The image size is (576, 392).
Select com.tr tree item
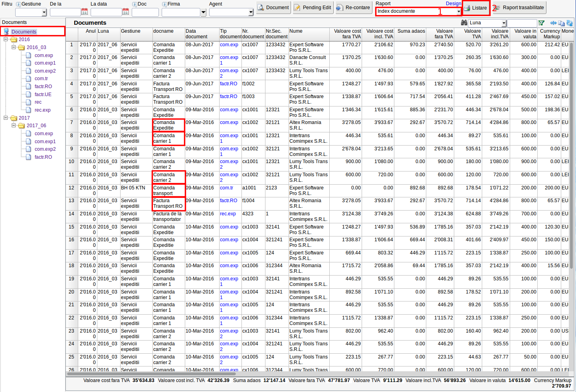(41, 79)
